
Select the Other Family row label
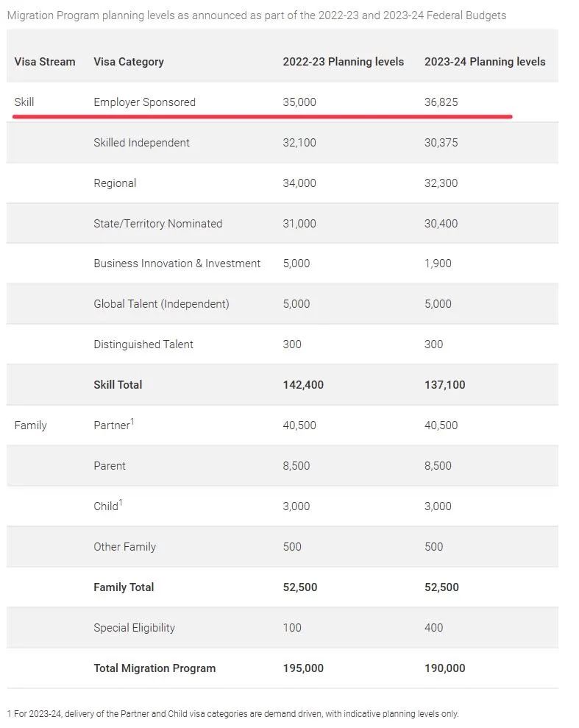click(124, 547)
